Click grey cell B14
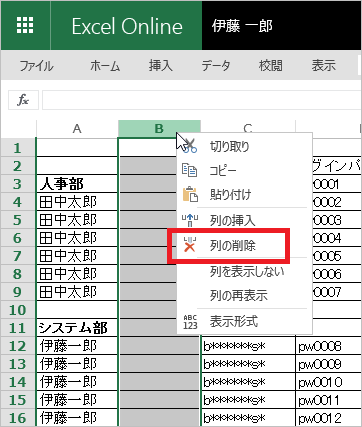The width and height of the screenshot is (362, 427). (x=160, y=382)
